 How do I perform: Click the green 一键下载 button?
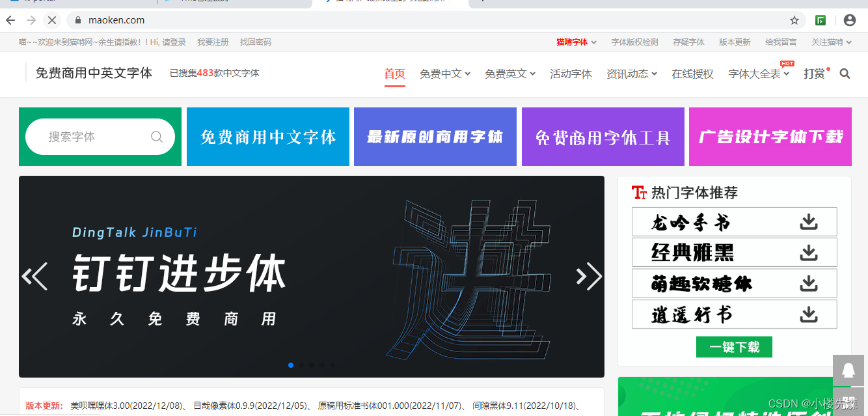pyautogui.click(x=734, y=347)
